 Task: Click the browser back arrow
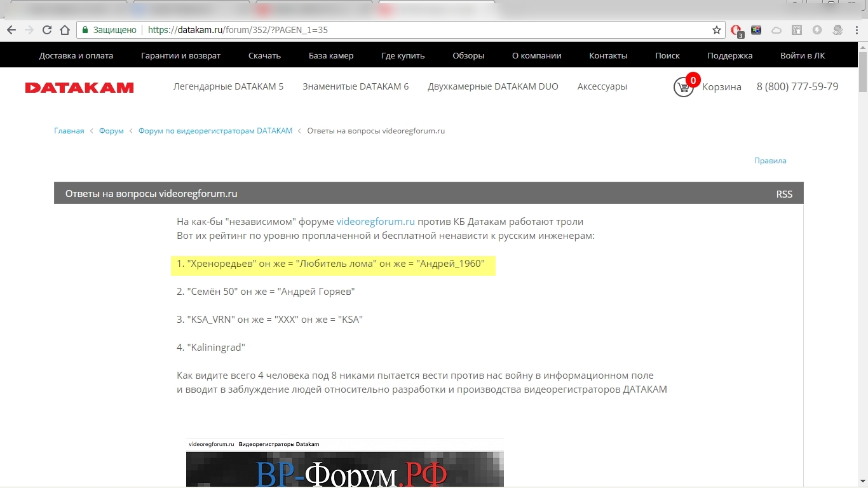[x=11, y=30]
